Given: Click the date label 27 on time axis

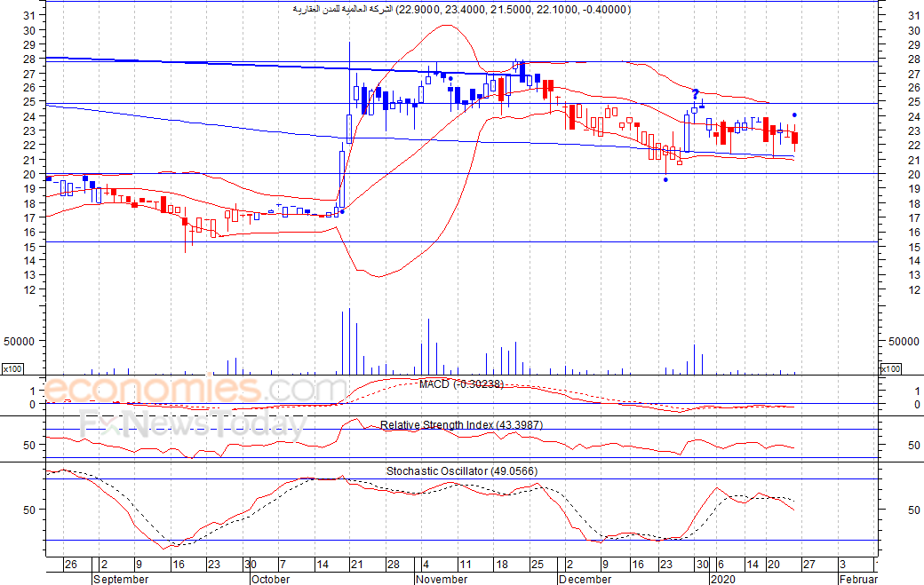Looking at the screenshot, I should [x=809, y=565].
